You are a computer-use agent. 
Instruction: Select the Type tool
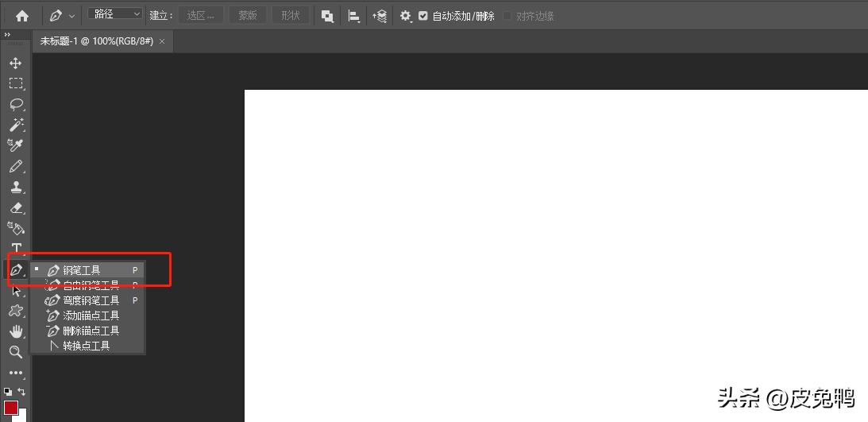coord(16,248)
